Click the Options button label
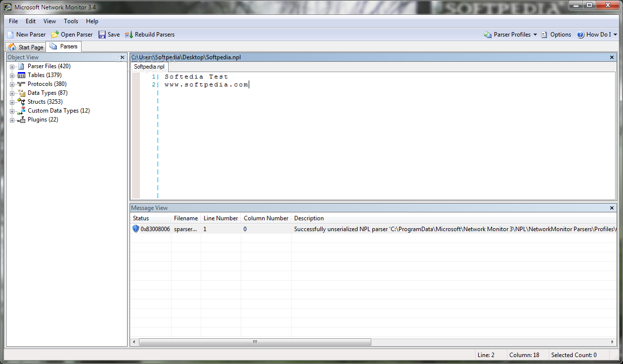 (x=561, y=35)
